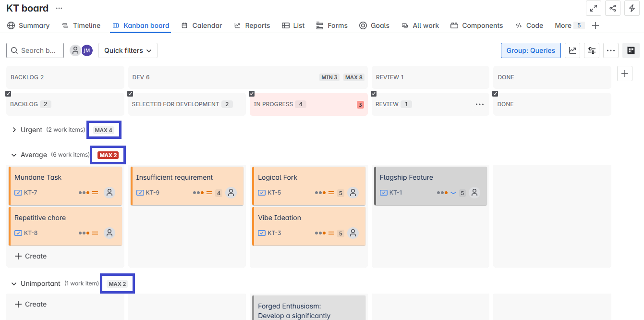Toggle the Backlog column checkbox

coord(8,94)
